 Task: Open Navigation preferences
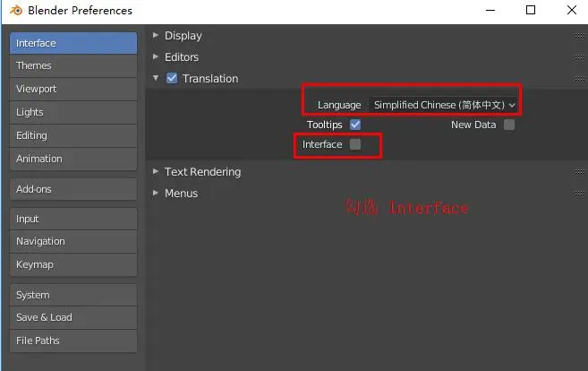[x=73, y=241]
